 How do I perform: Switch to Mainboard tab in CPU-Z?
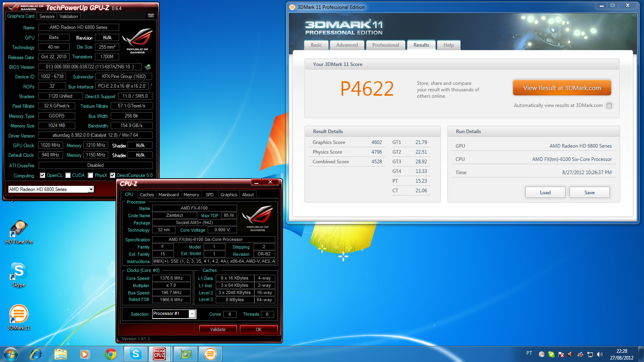169,195
